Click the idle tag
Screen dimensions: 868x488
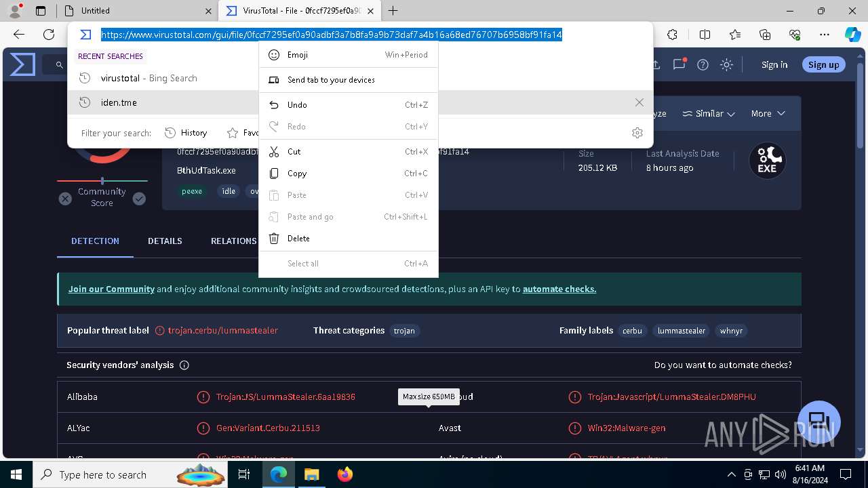tap(229, 191)
